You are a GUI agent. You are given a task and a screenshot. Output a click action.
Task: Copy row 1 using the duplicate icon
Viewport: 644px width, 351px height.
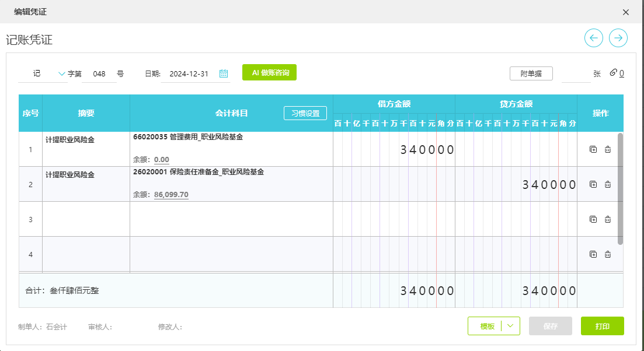click(593, 149)
